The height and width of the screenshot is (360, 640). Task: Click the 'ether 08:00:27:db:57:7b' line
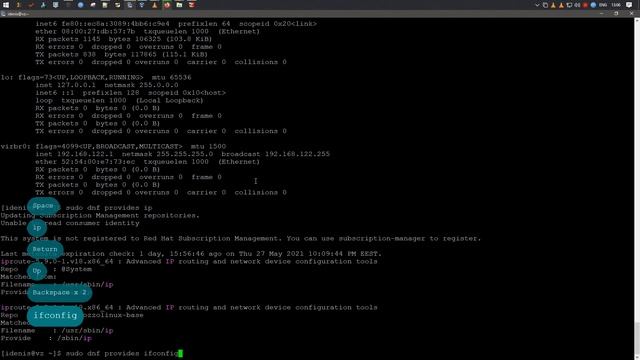coord(147,31)
